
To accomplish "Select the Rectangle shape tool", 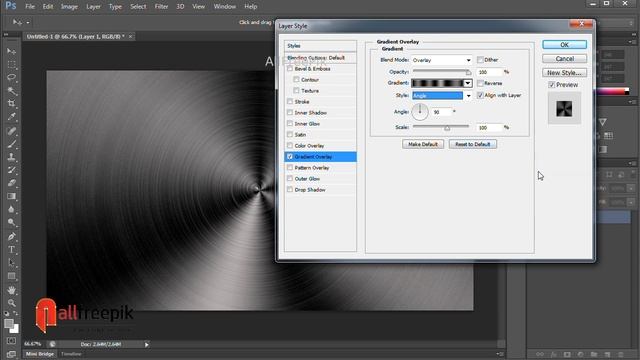I will click(11, 276).
